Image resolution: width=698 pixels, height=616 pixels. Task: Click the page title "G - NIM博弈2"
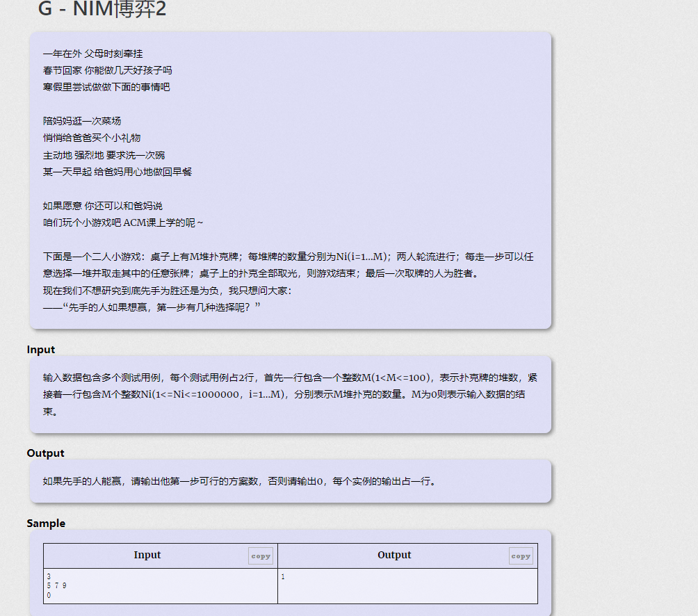tap(102, 8)
